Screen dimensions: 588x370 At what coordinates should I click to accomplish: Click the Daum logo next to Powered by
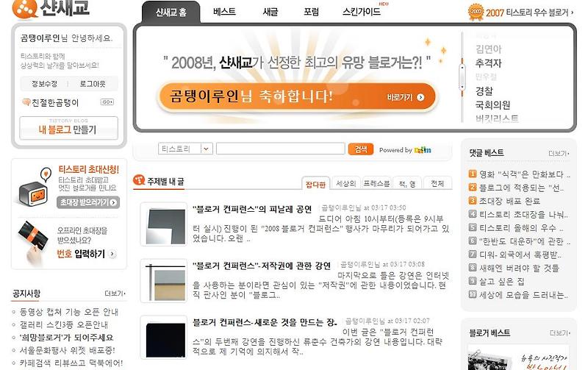[423, 150]
